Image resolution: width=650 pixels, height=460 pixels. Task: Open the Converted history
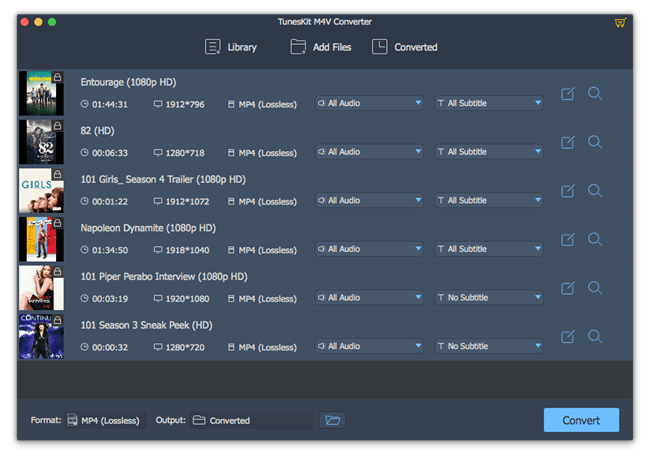click(x=405, y=47)
